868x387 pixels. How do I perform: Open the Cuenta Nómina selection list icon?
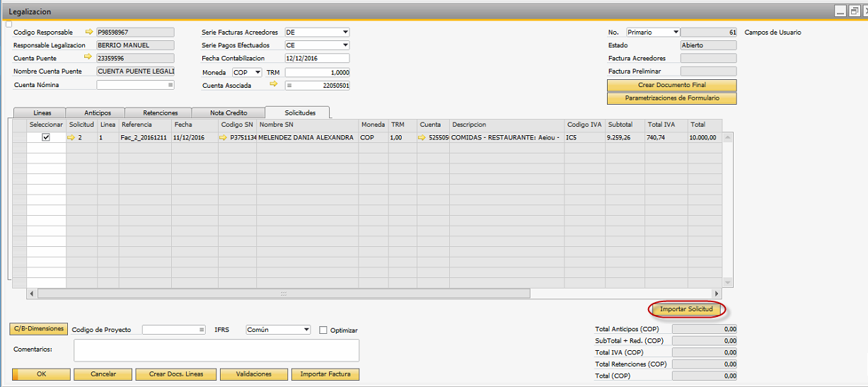click(170, 85)
